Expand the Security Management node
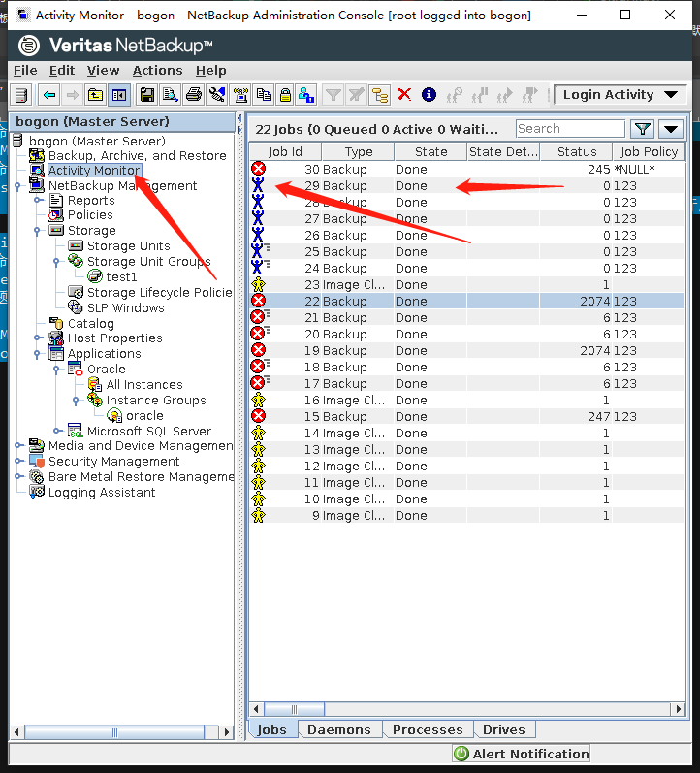 (x=18, y=461)
